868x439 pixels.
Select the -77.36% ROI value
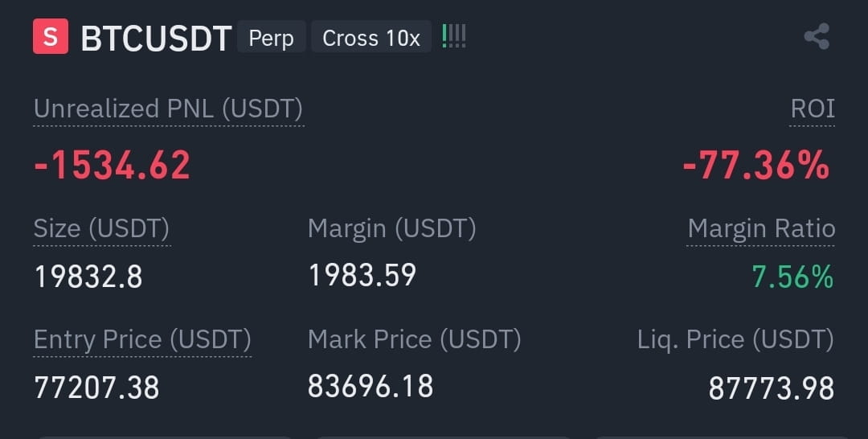756,164
